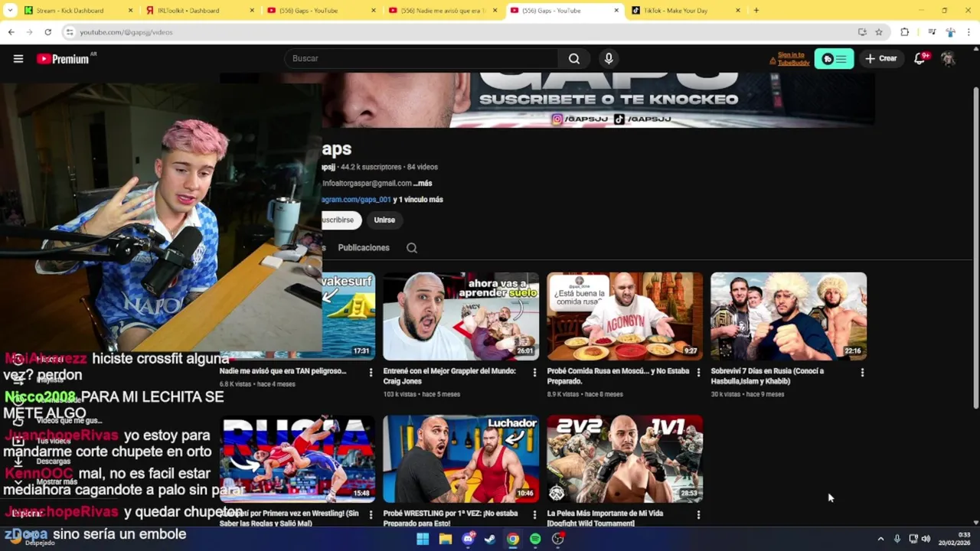The height and width of the screenshot is (551, 980).
Task: Switch to TikTok Make Your Day tab
Action: (x=685, y=10)
